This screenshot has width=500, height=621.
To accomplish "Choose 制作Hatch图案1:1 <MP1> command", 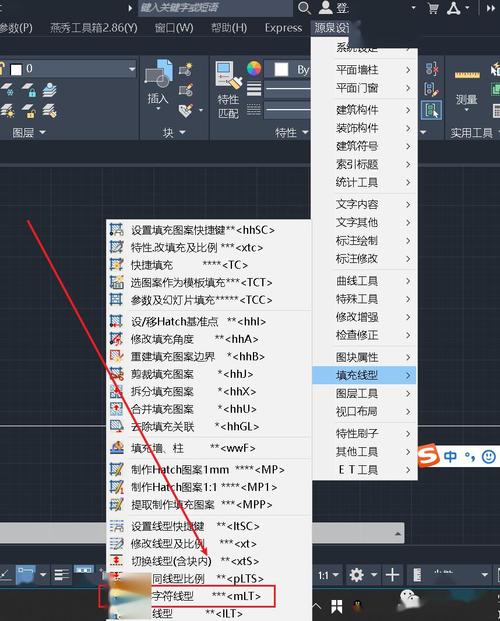I will coord(209,486).
